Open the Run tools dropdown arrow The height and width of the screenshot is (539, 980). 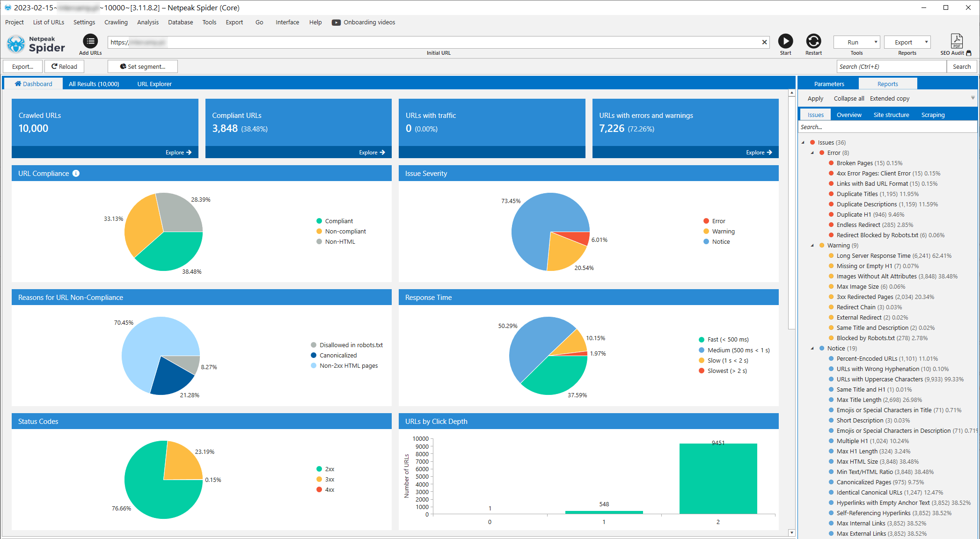tap(876, 42)
